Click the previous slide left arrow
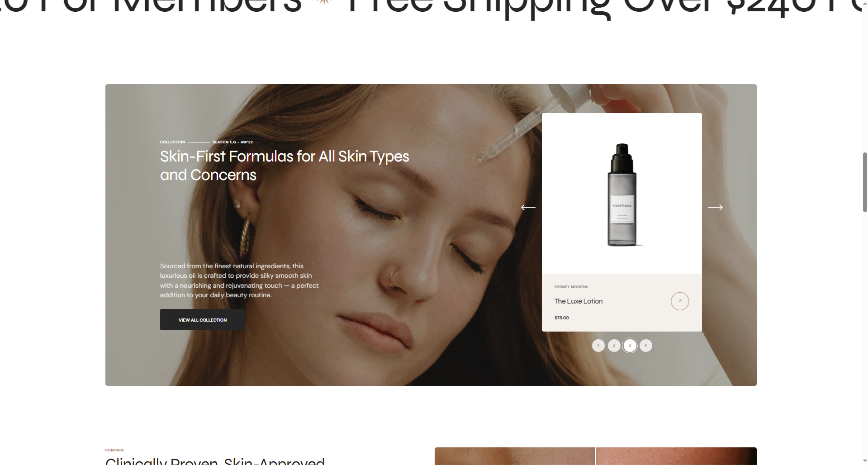 528,208
